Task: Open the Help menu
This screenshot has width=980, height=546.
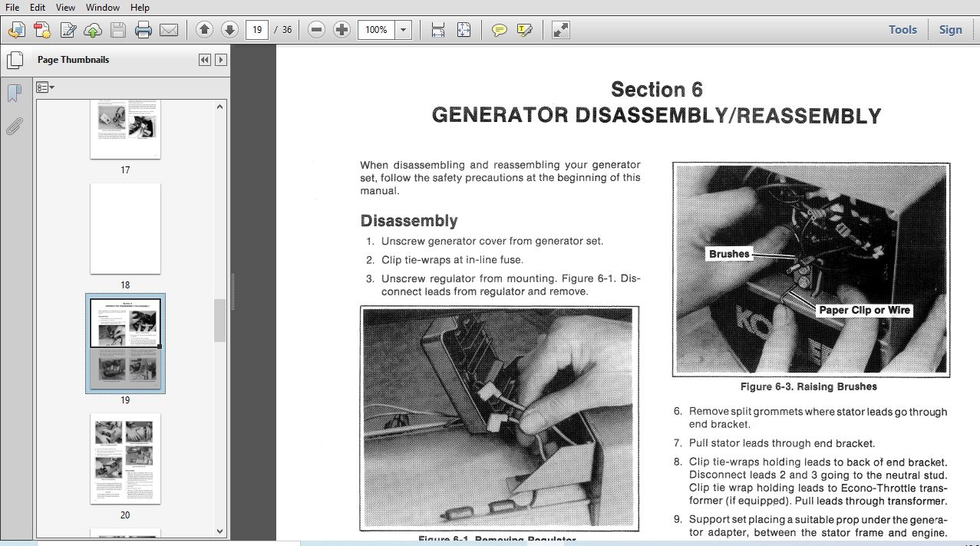Action: tap(140, 7)
